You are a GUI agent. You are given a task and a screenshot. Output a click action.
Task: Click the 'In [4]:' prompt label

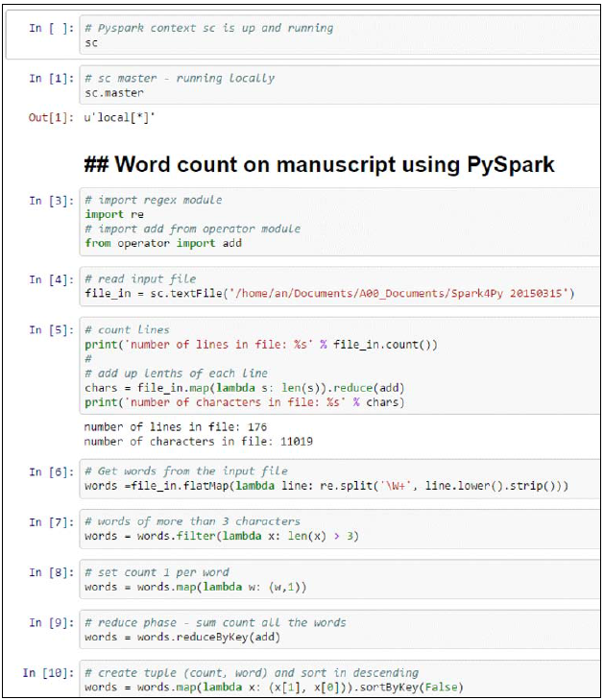[x=51, y=280]
